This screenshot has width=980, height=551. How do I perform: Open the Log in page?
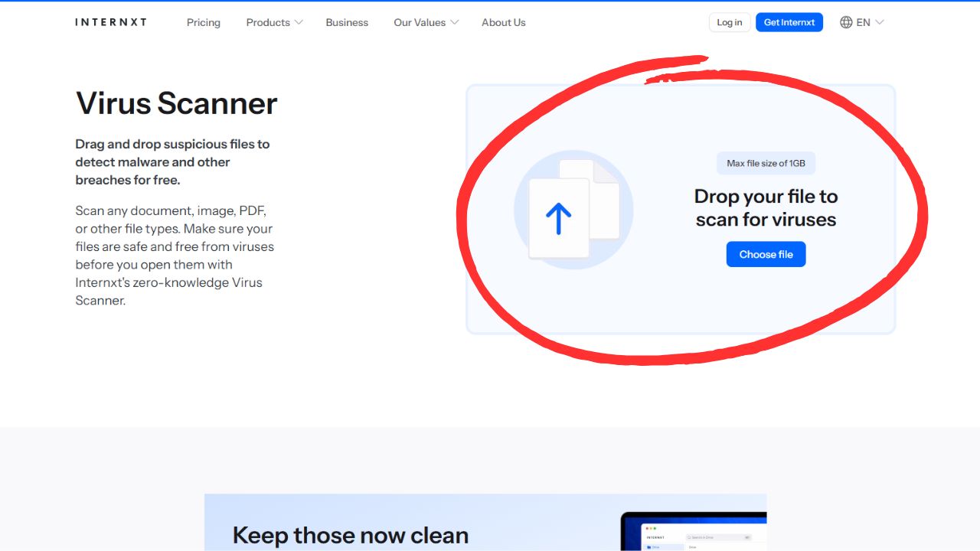tap(729, 22)
